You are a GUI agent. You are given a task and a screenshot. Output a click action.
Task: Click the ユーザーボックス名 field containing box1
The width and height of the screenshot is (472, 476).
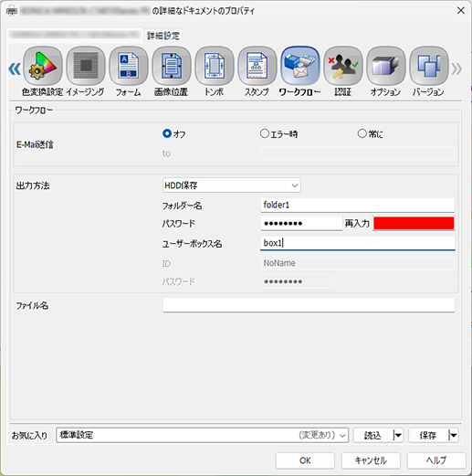358,243
